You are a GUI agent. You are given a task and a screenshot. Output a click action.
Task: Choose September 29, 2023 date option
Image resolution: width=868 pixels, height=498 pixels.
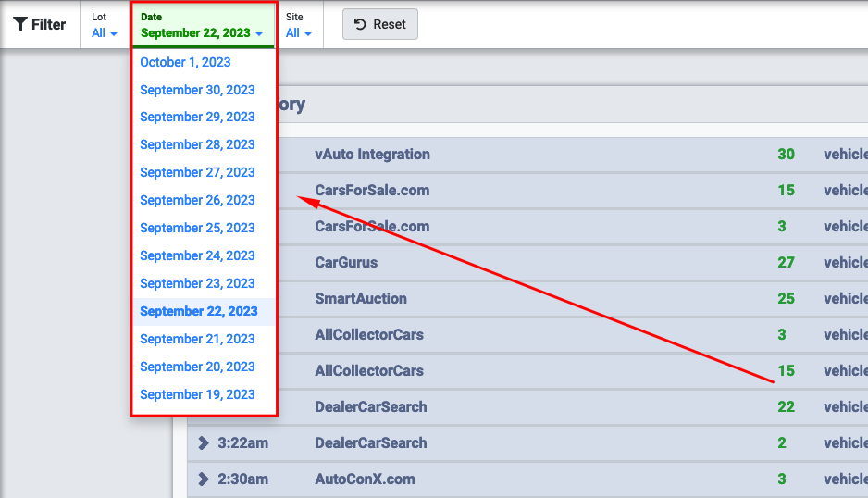(197, 117)
